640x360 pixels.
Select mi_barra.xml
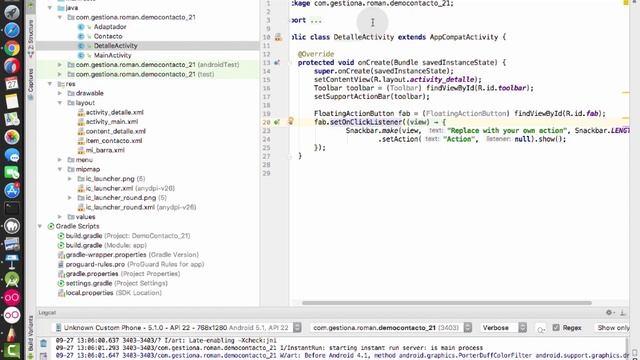click(105, 150)
